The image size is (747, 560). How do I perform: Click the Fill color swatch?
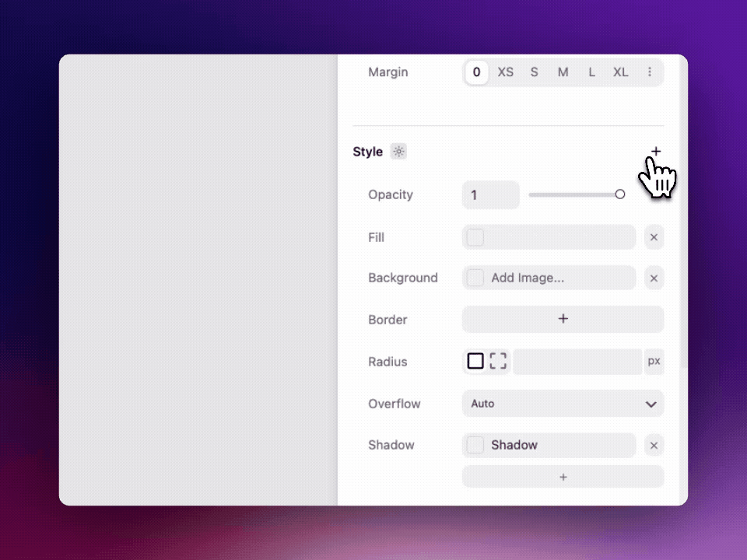coord(475,237)
